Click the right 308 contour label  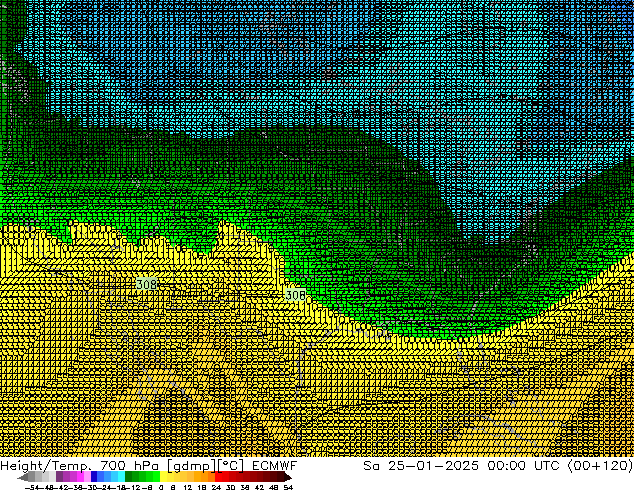click(x=296, y=295)
